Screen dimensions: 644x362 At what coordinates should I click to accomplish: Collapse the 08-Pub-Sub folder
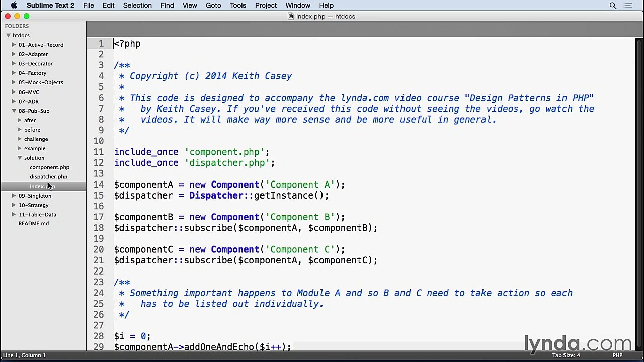[14, 111]
